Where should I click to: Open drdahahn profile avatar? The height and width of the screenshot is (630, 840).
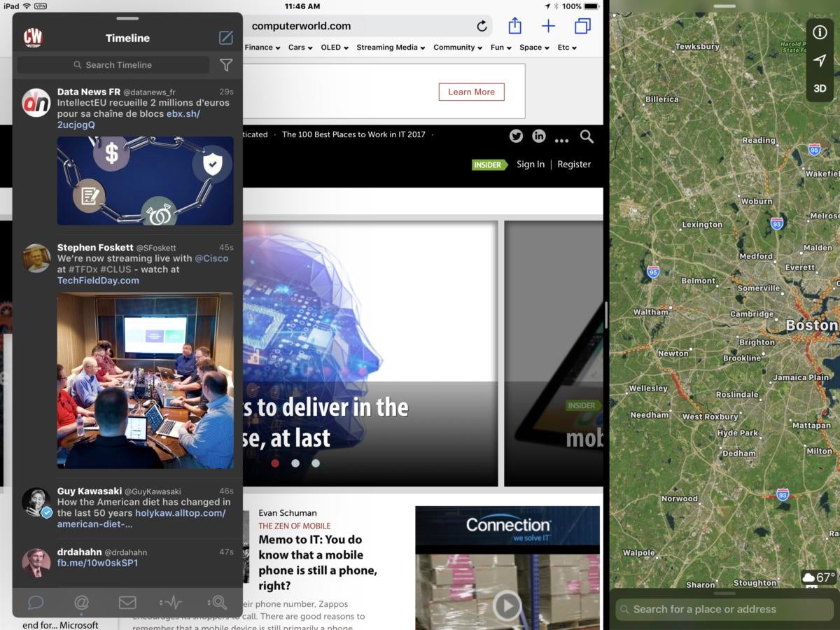tap(36, 562)
